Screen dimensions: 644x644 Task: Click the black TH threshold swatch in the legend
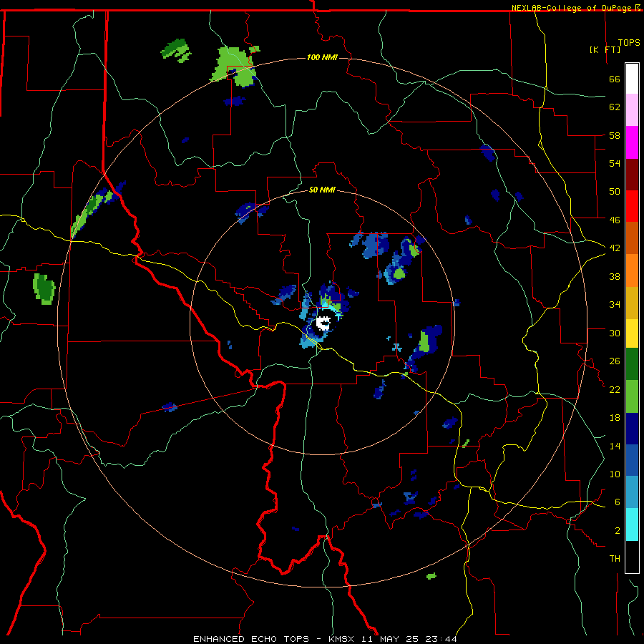point(632,557)
